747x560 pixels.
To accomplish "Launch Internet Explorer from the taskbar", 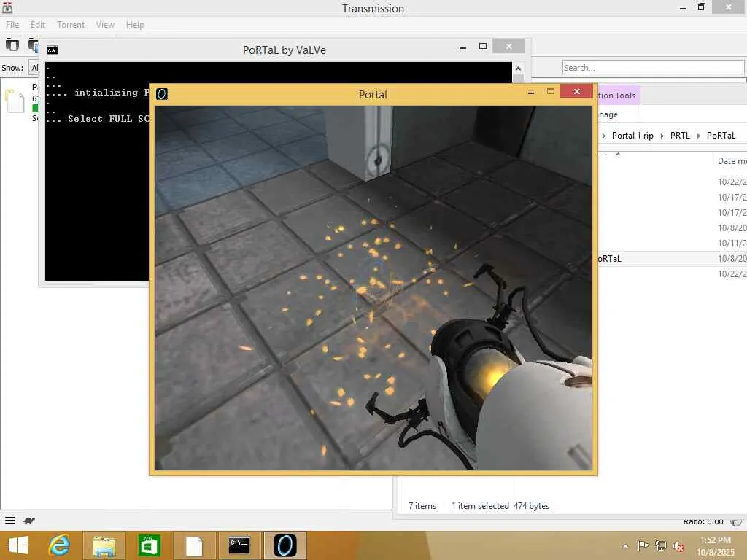I will tap(59, 545).
